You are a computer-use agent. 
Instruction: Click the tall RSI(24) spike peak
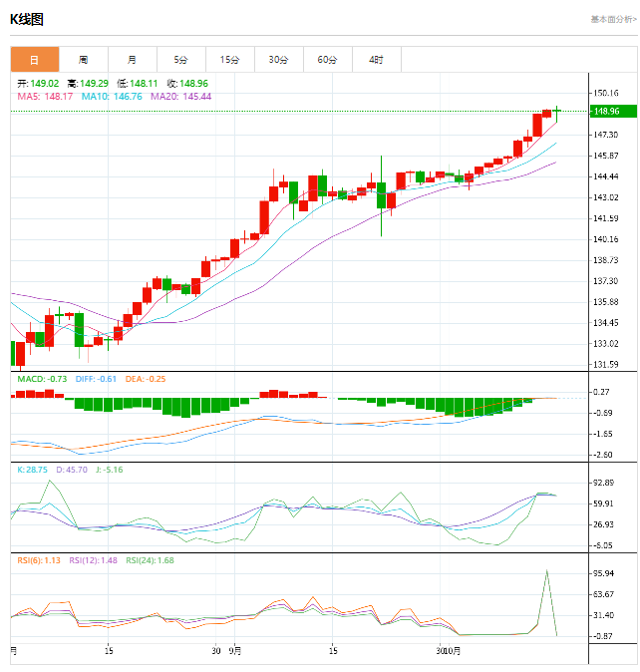click(x=547, y=571)
